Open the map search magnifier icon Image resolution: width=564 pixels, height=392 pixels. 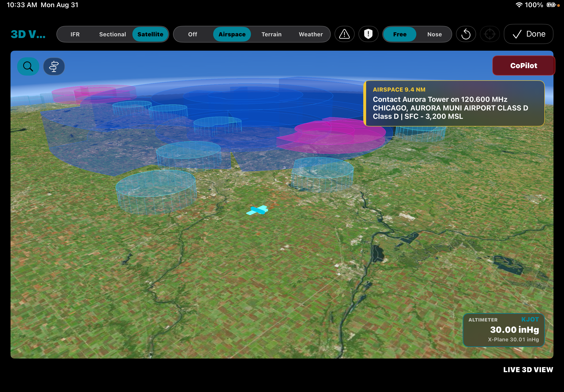pyautogui.click(x=28, y=66)
